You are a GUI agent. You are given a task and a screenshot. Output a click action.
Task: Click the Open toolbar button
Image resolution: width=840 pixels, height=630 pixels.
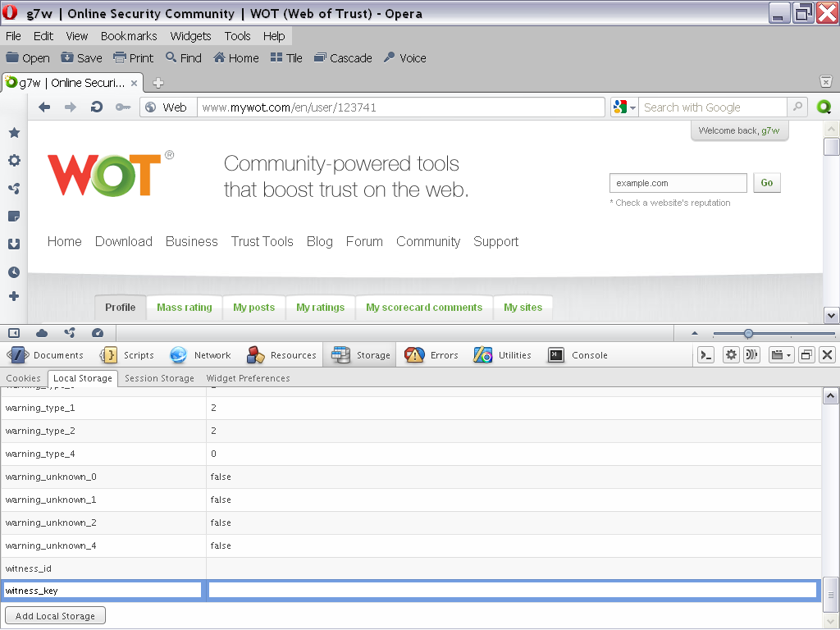tap(27, 58)
